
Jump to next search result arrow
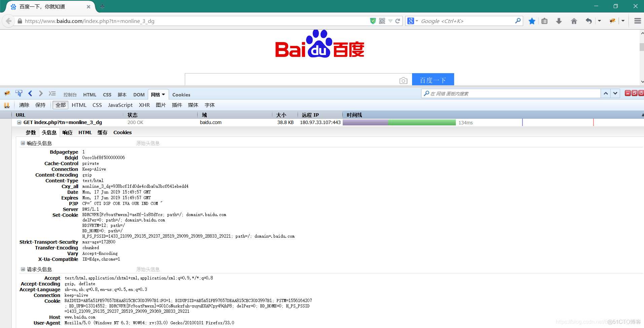[615, 93]
